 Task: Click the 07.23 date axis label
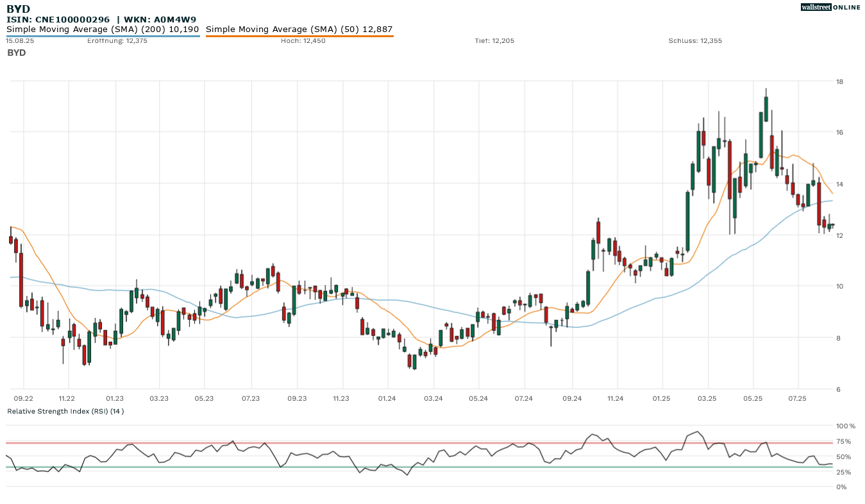(x=251, y=399)
